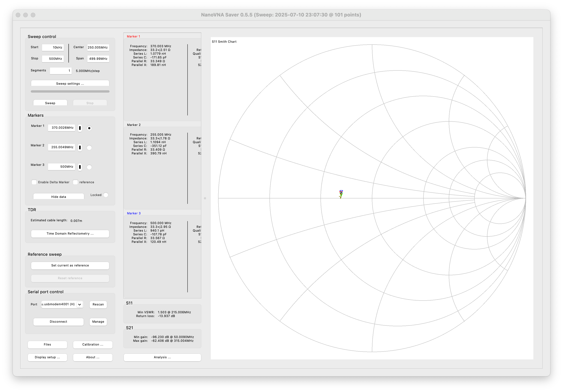
Task: Enable the Delta Marker checkbox
Action: (34, 182)
